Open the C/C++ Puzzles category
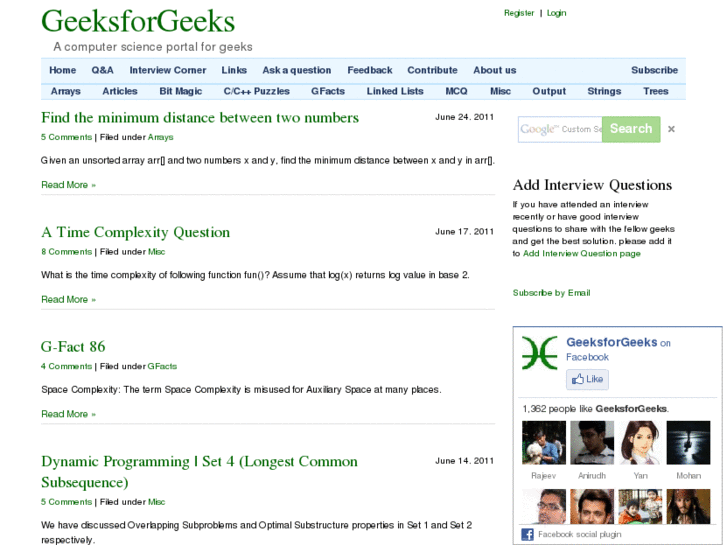The height and width of the screenshot is (545, 727). [257, 91]
